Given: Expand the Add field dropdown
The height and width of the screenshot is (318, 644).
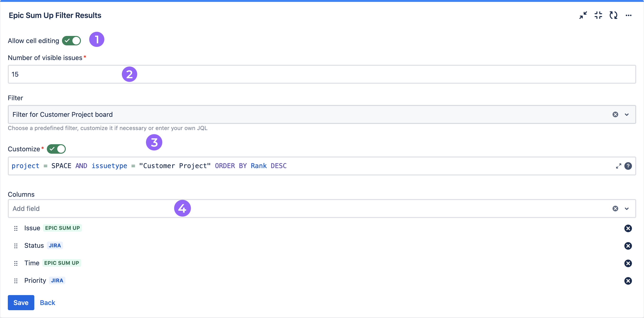Looking at the screenshot, I should pos(627,208).
